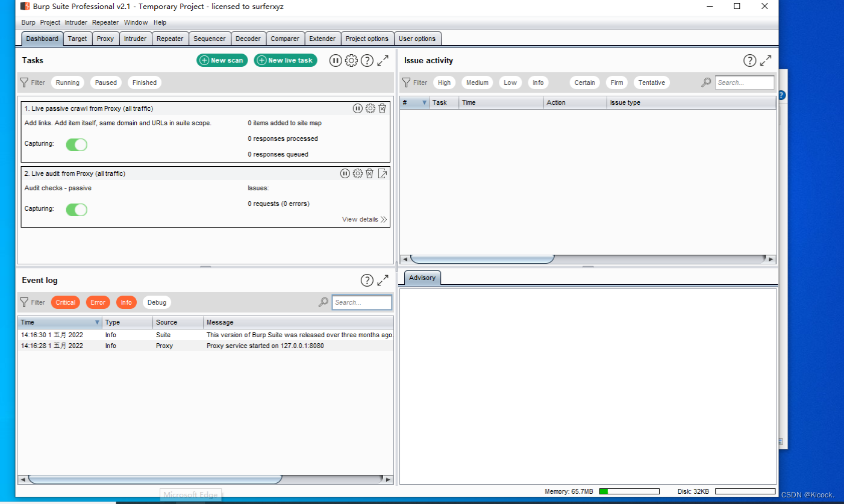This screenshot has height=504, width=844.
Task: Sort issues by the # column
Action: click(x=414, y=102)
